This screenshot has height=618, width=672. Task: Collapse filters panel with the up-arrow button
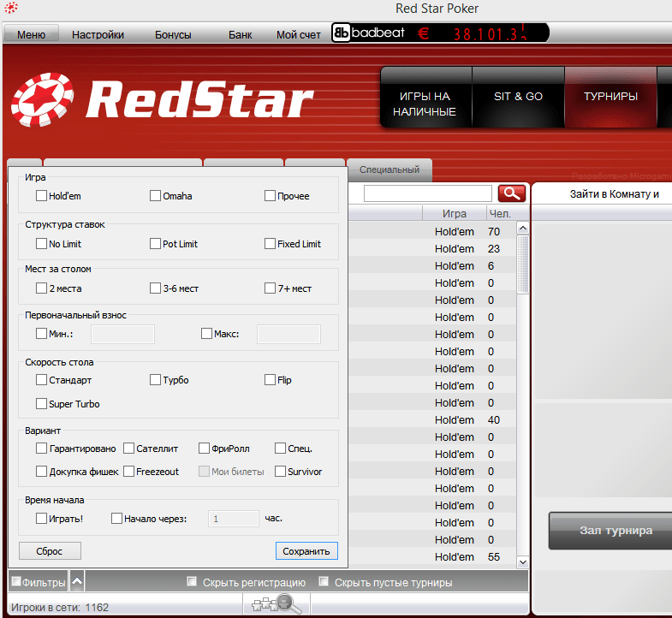tap(77, 581)
